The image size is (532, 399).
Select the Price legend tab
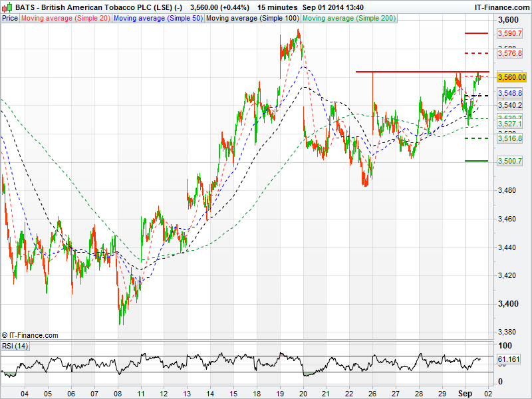coord(10,19)
